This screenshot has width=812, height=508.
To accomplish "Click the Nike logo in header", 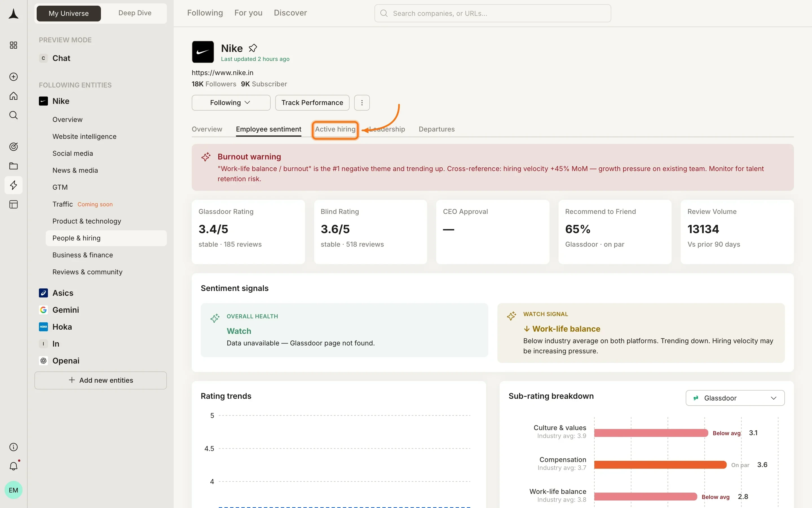I will click(203, 52).
